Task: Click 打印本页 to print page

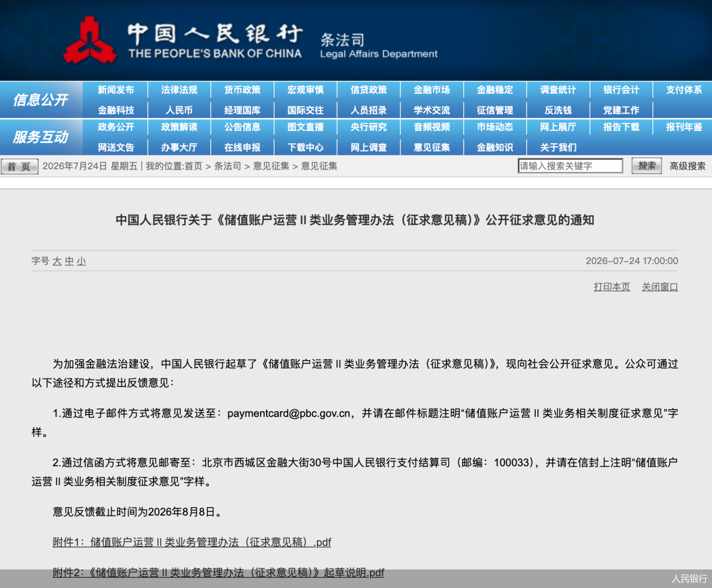Action: 612,287
